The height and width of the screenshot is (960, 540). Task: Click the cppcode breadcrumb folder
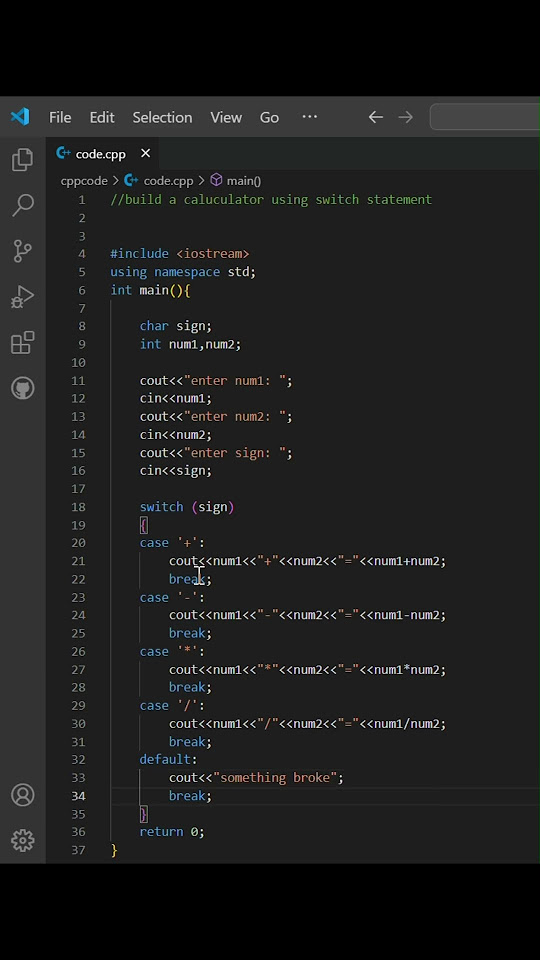tap(84, 181)
